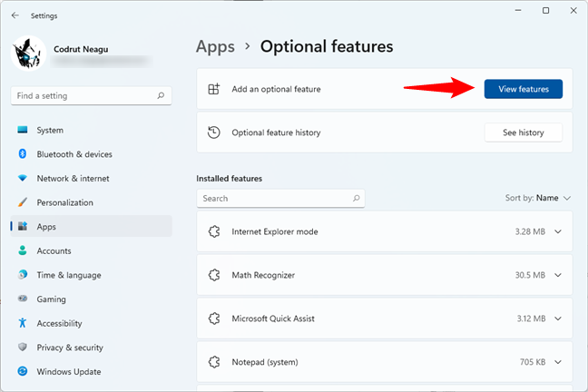
Task: Select the Notepad (system) label
Action: [265, 362]
